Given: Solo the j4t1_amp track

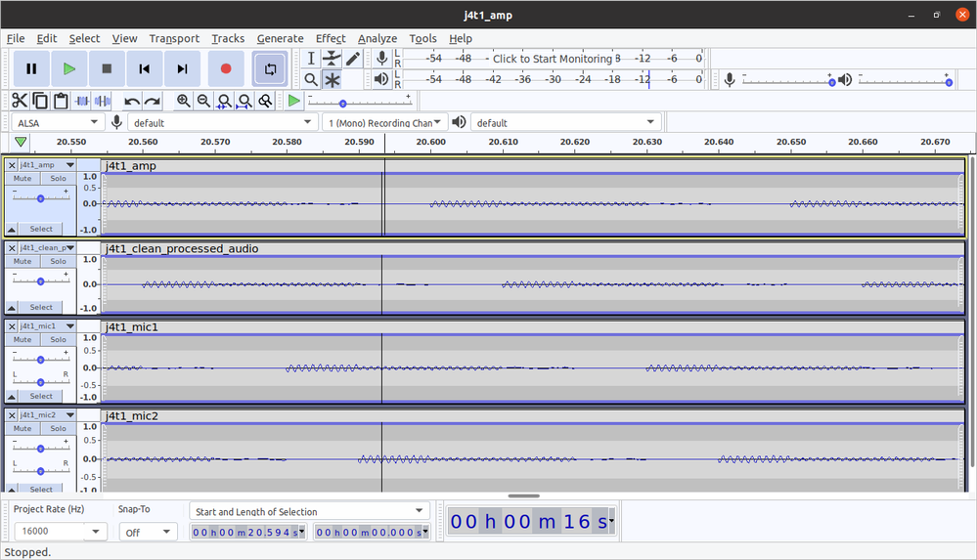Looking at the screenshot, I should [58, 178].
